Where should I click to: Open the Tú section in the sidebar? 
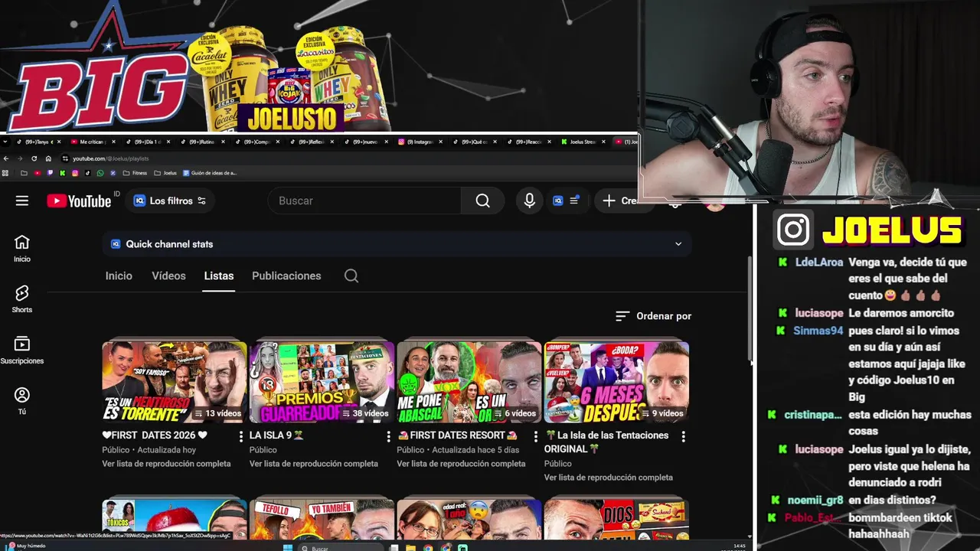coord(21,401)
